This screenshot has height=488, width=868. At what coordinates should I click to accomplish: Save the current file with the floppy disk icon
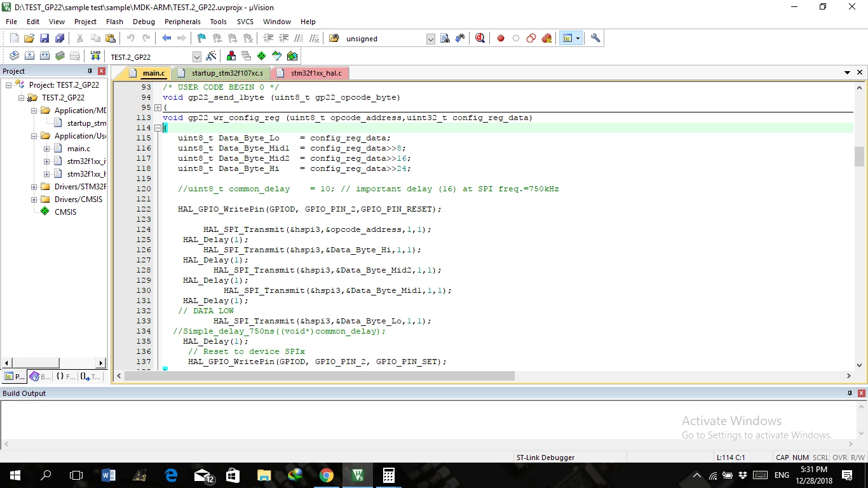point(44,38)
